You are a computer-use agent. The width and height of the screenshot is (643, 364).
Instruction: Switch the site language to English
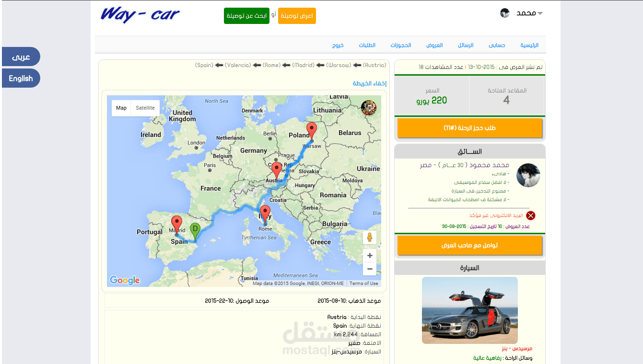point(21,78)
